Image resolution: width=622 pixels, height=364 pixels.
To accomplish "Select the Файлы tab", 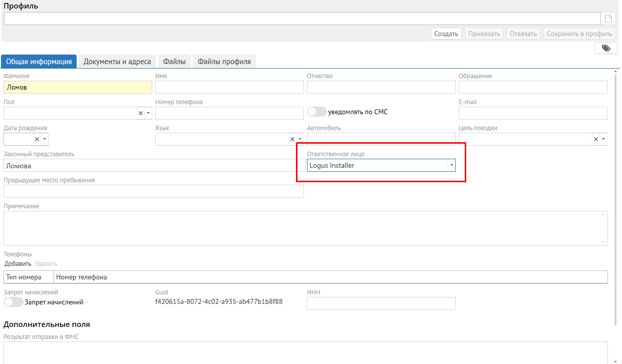I will click(x=174, y=62).
